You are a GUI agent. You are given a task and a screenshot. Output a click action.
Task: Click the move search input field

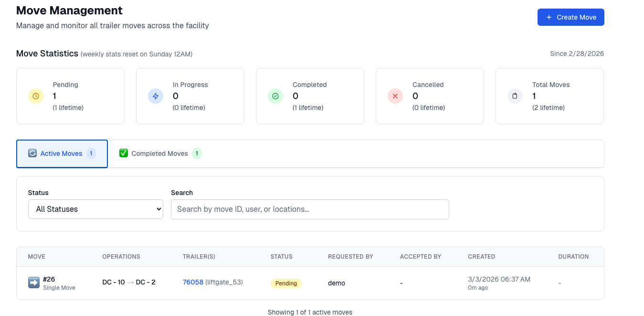[x=310, y=209]
